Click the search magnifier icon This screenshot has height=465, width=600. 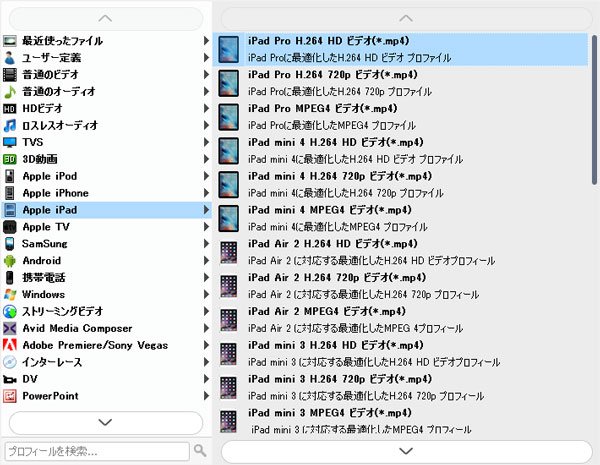(x=200, y=450)
